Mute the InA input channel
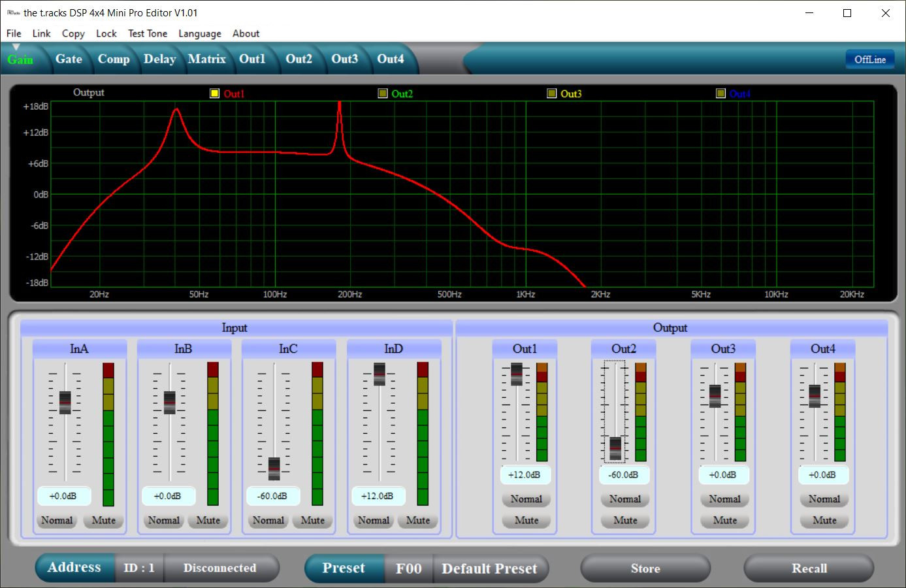 click(103, 521)
